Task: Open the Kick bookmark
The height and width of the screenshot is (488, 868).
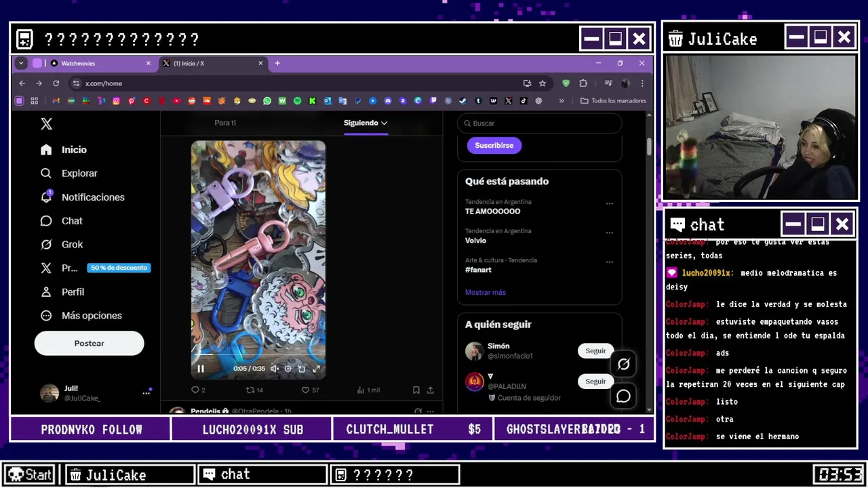Action: [313, 101]
